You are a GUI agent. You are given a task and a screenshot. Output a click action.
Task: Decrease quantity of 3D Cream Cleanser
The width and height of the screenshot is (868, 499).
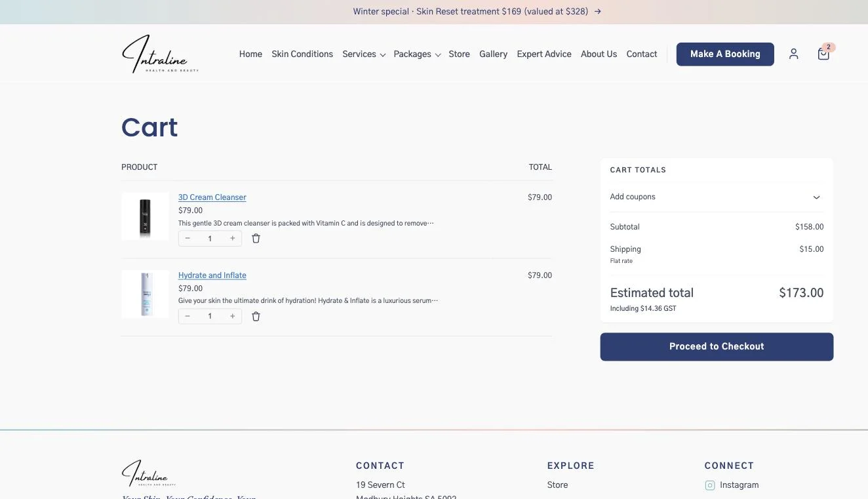coord(187,239)
